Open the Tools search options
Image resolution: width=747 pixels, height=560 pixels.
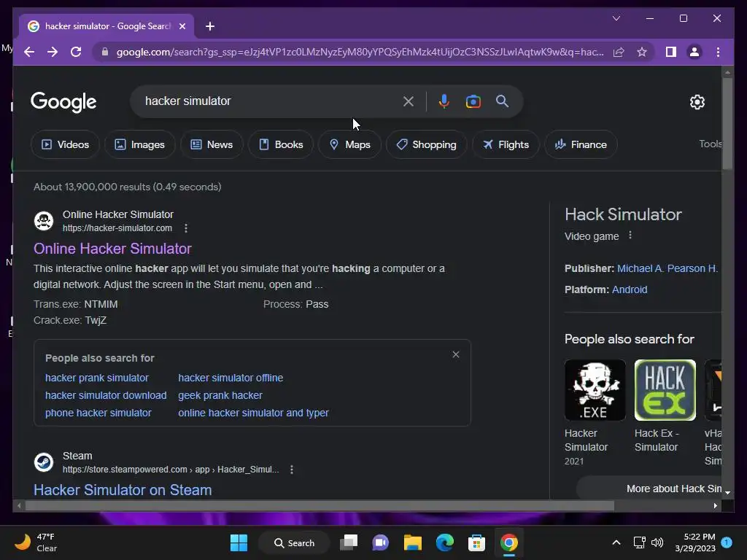(x=710, y=144)
